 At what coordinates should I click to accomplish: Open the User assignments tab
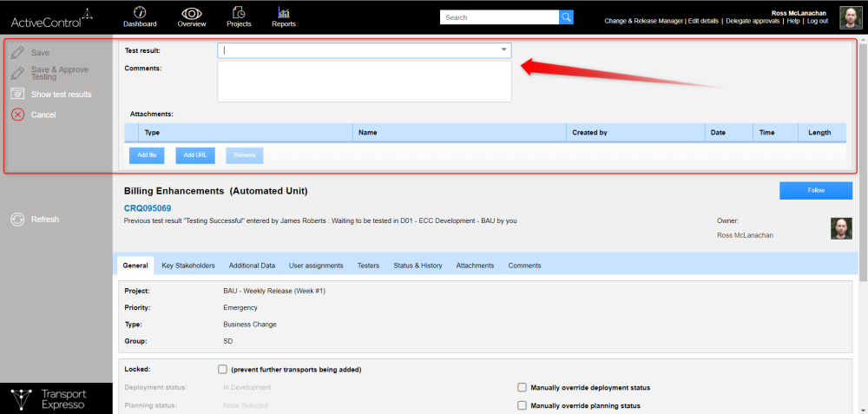pos(316,266)
